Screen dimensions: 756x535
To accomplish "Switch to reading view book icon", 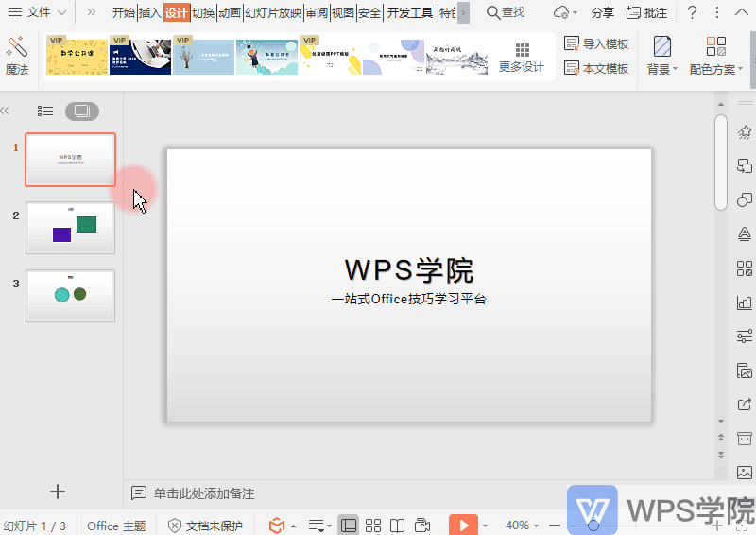I will (x=397, y=526).
